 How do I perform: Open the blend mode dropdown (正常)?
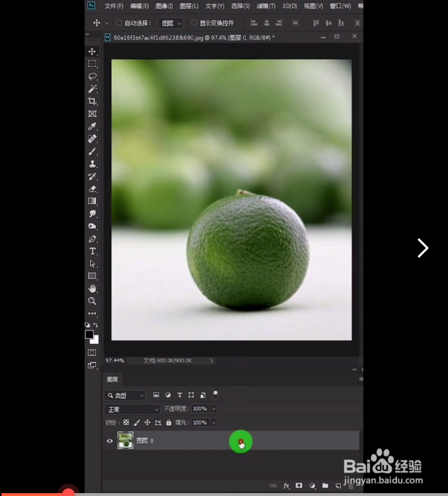(132, 409)
